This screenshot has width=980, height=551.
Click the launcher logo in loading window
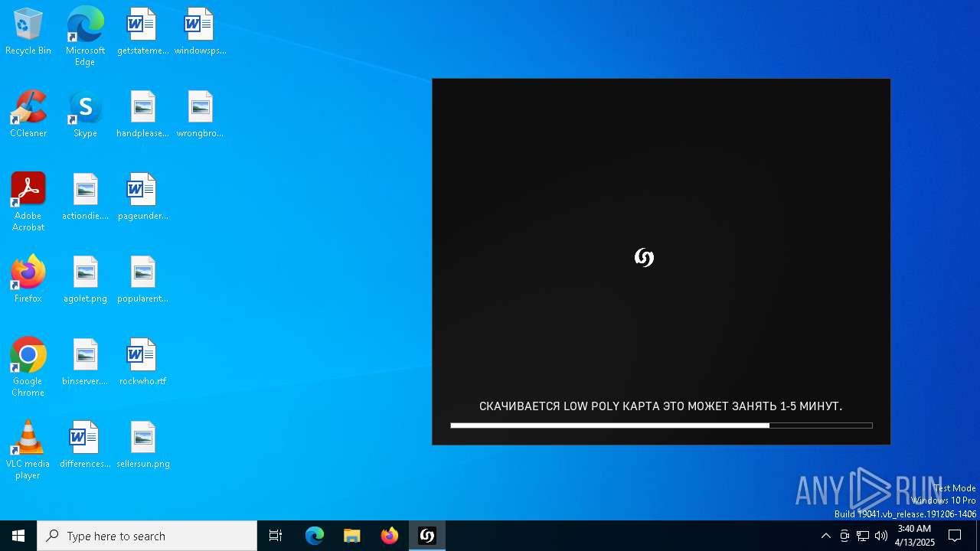coord(644,257)
